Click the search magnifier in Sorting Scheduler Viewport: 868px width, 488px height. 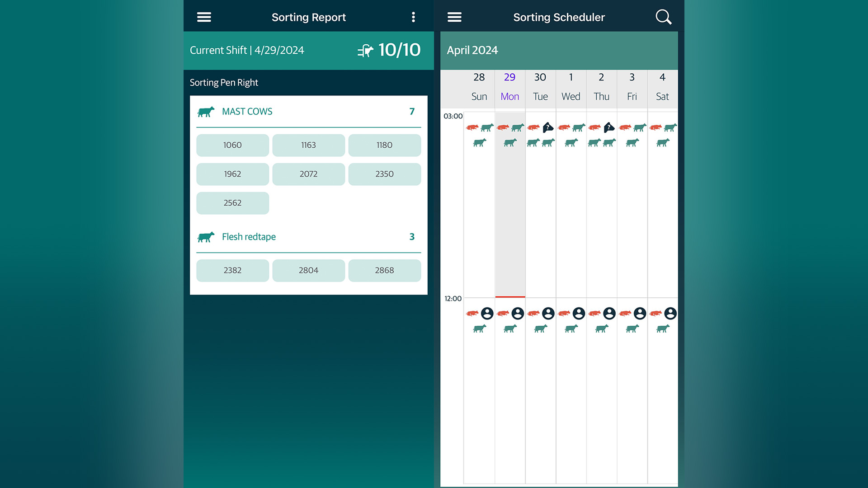coord(663,17)
